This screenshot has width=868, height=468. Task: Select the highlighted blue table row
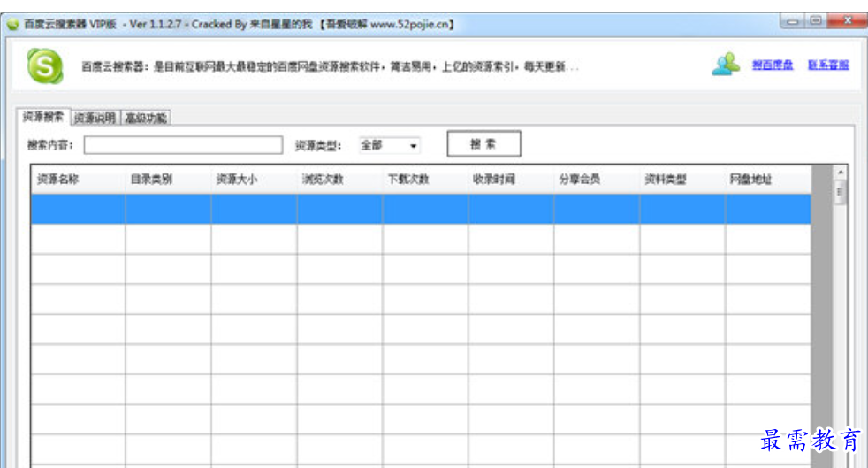(x=422, y=209)
